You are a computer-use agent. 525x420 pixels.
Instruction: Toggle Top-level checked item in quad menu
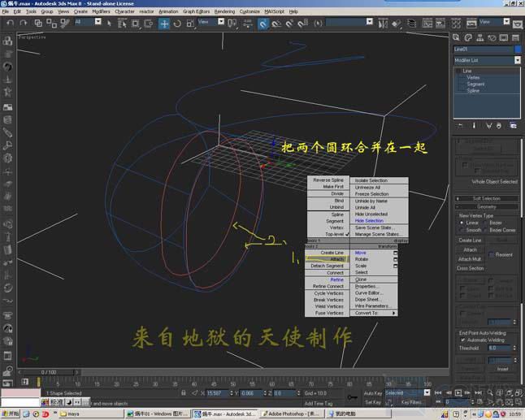tap(328, 234)
